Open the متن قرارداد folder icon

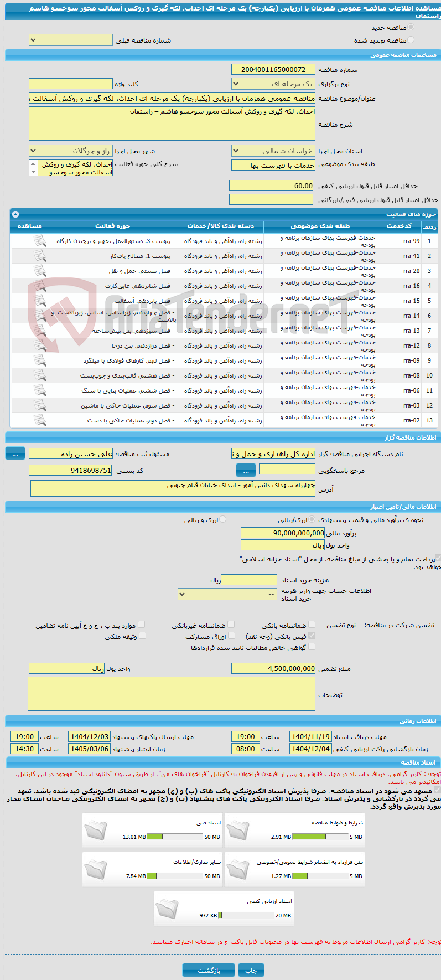(x=238, y=870)
